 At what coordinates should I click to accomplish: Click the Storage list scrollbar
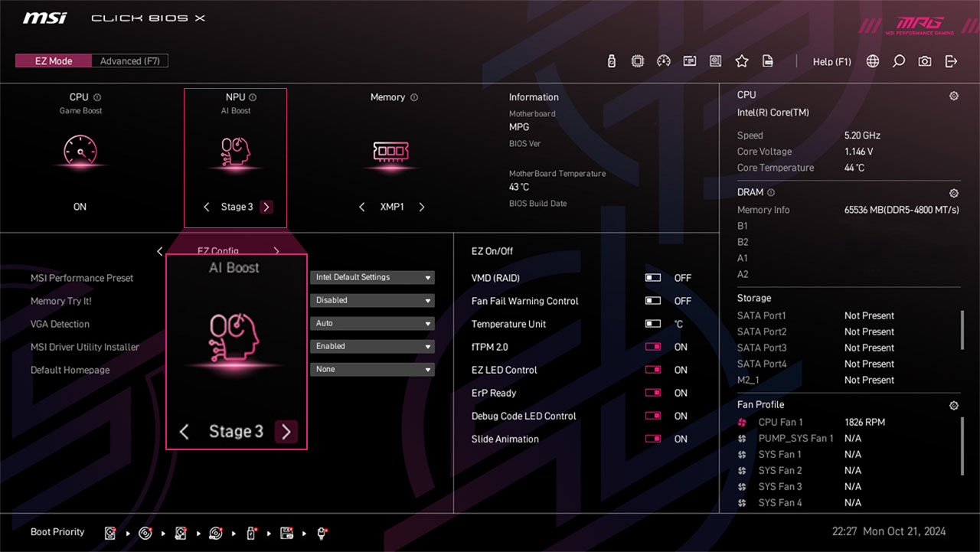pyautogui.click(x=962, y=329)
